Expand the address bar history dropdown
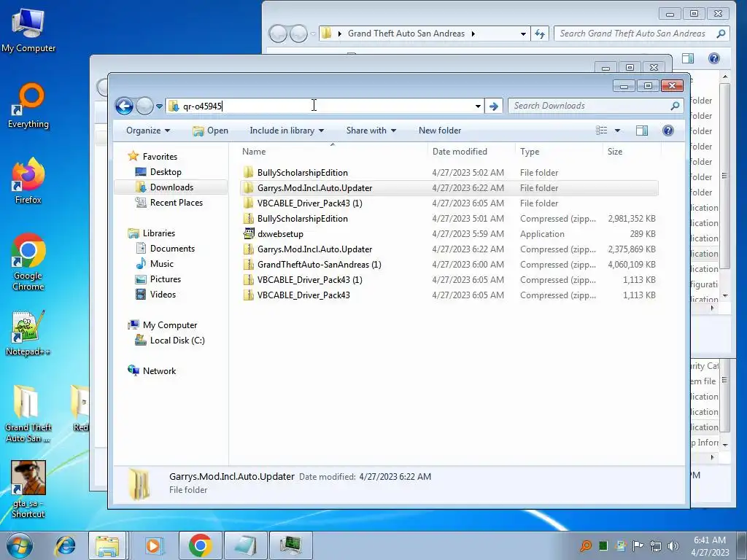The image size is (747, 560). (x=478, y=106)
